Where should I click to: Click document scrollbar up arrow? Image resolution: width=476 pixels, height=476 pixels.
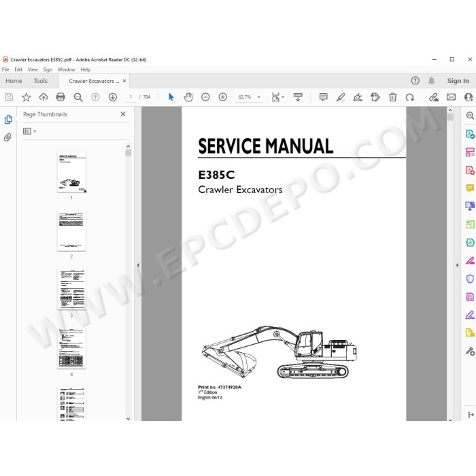450,110
